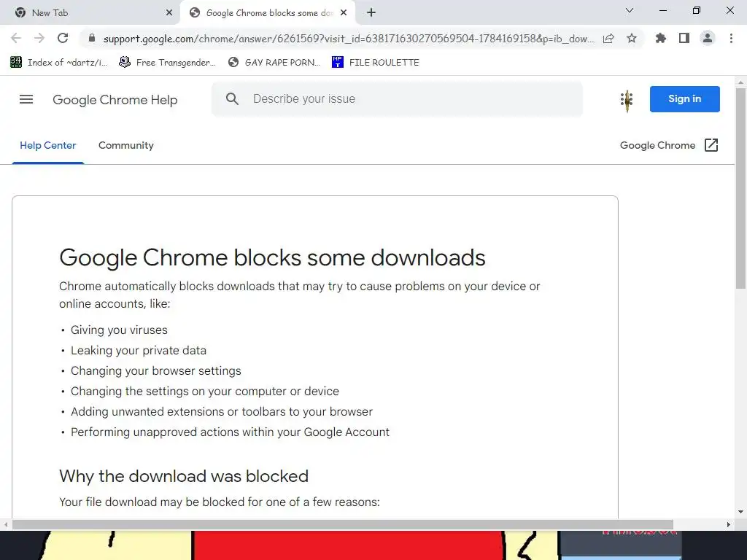The image size is (747, 560).
Task: Open the Extensions puzzle menu
Action: (660, 38)
